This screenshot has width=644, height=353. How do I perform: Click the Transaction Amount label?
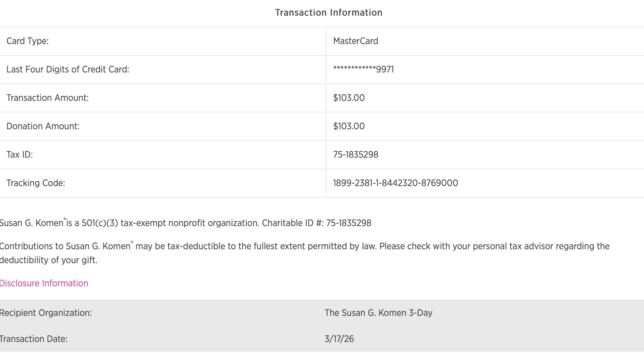point(47,98)
